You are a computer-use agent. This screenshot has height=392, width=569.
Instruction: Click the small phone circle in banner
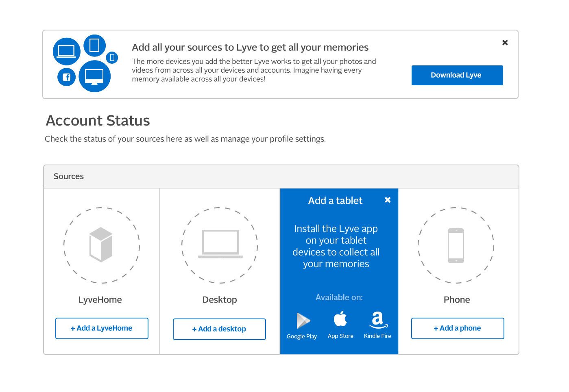[112, 58]
